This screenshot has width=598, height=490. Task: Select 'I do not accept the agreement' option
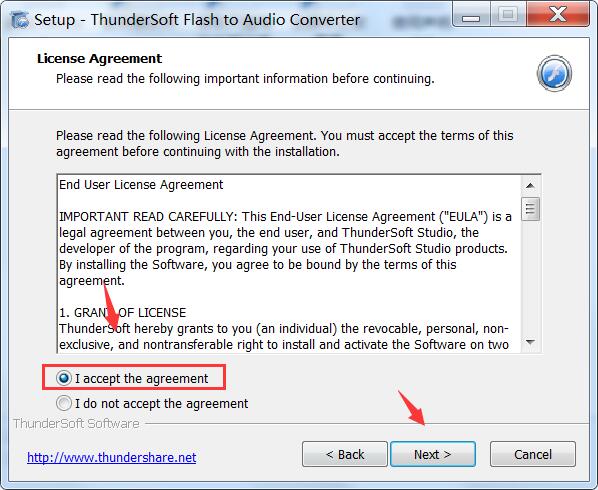[64, 403]
